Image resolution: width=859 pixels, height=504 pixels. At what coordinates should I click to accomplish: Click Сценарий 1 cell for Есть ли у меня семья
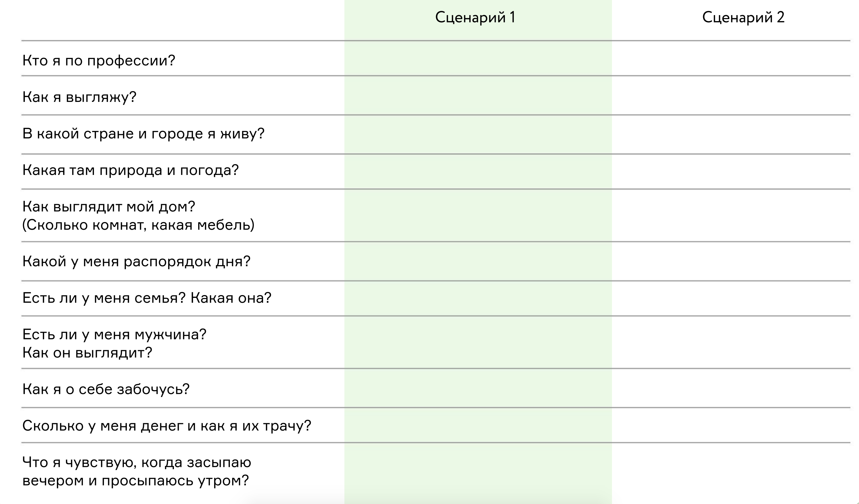(478, 299)
